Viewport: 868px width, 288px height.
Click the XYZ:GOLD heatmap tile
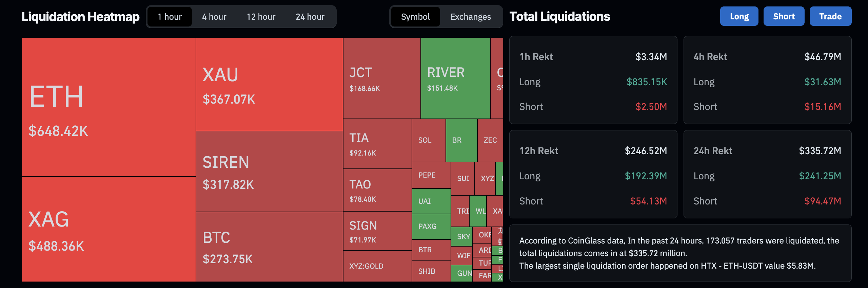tap(377, 266)
